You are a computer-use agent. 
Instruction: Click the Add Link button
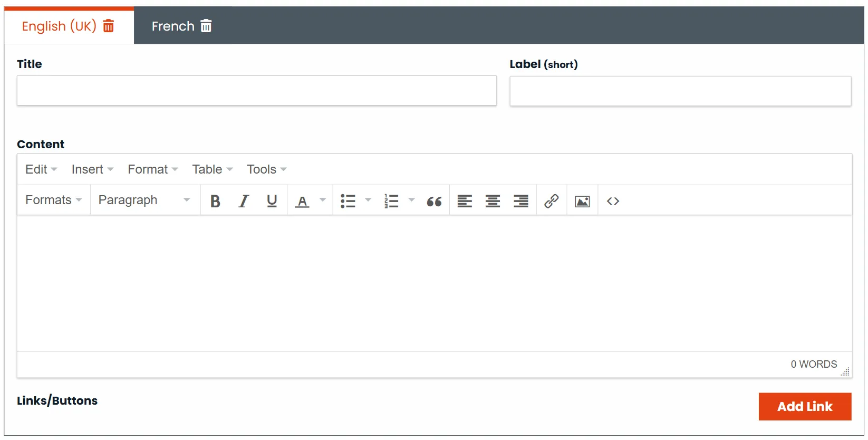[805, 407]
